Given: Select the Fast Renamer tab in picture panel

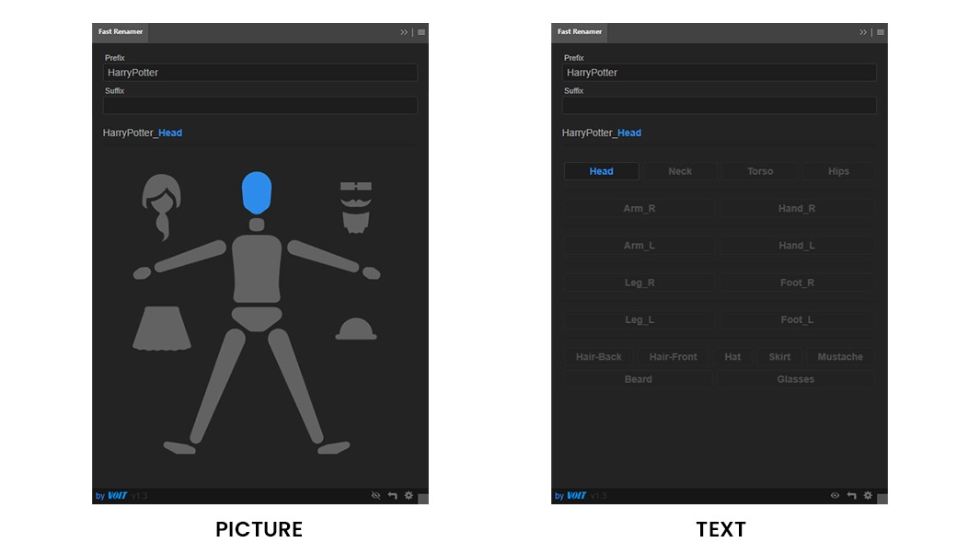Looking at the screenshot, I should point(120,32).
